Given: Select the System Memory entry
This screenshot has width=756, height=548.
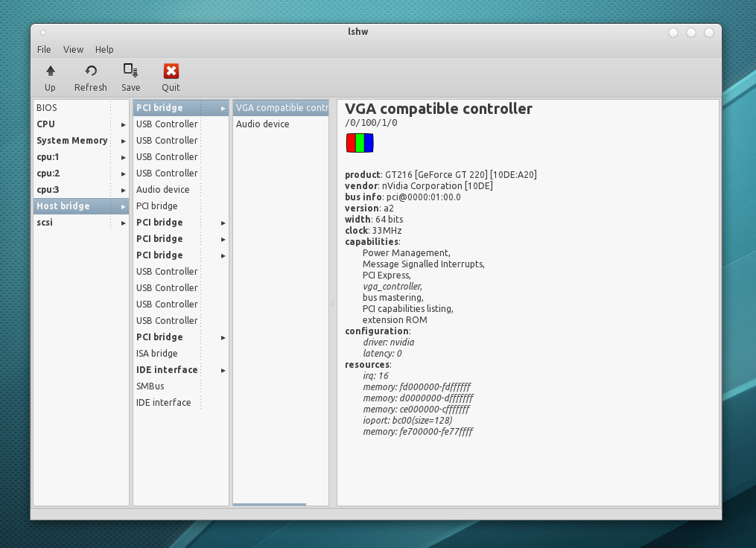Looking at the screenshot, I should tap(80, 141).
